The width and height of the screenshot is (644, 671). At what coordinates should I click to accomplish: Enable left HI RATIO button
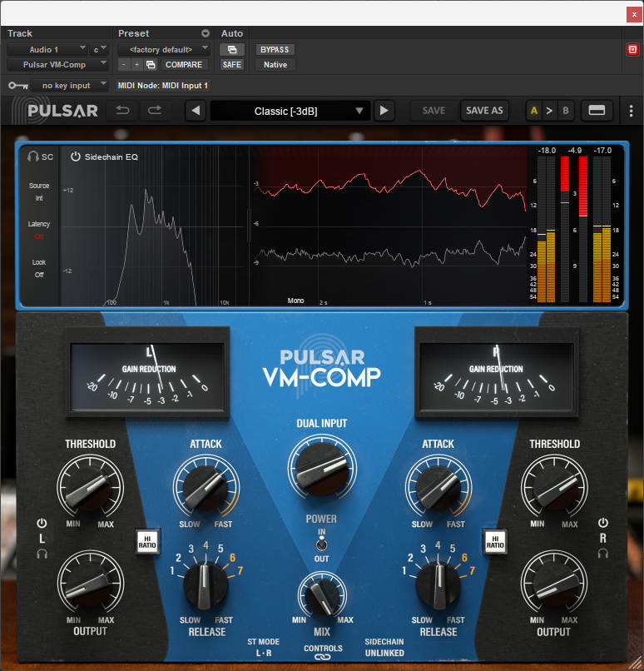(147, 542)
